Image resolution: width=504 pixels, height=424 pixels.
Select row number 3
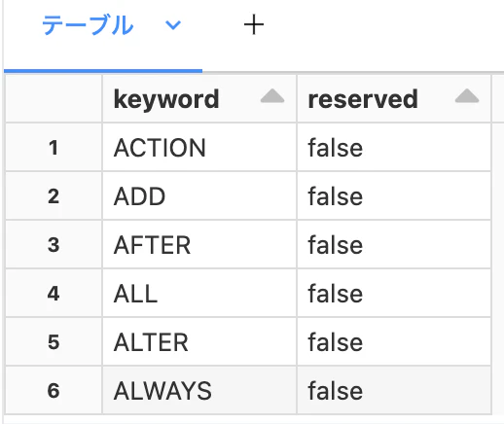[54, 244]
